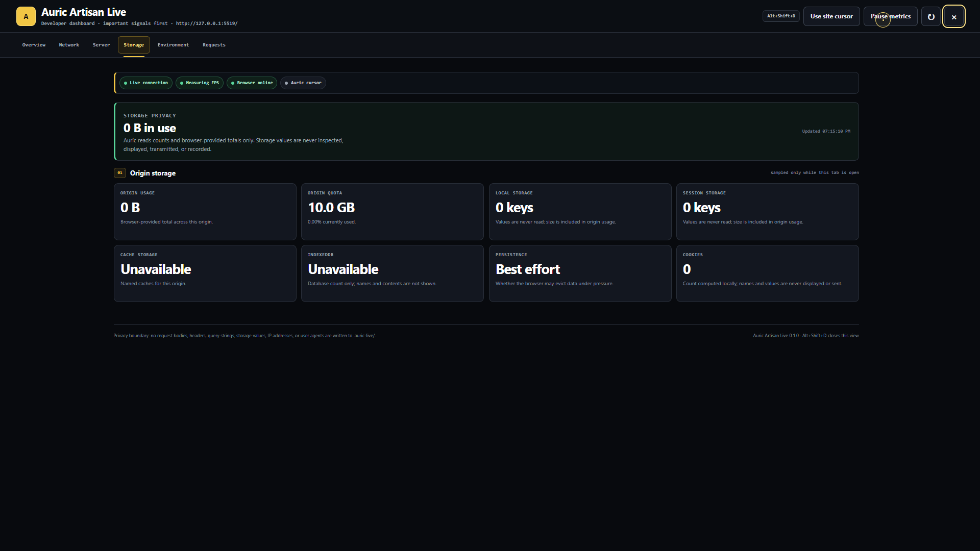
Task: Click the '01' section badge next to Origin storage
Action: [120, 173]
